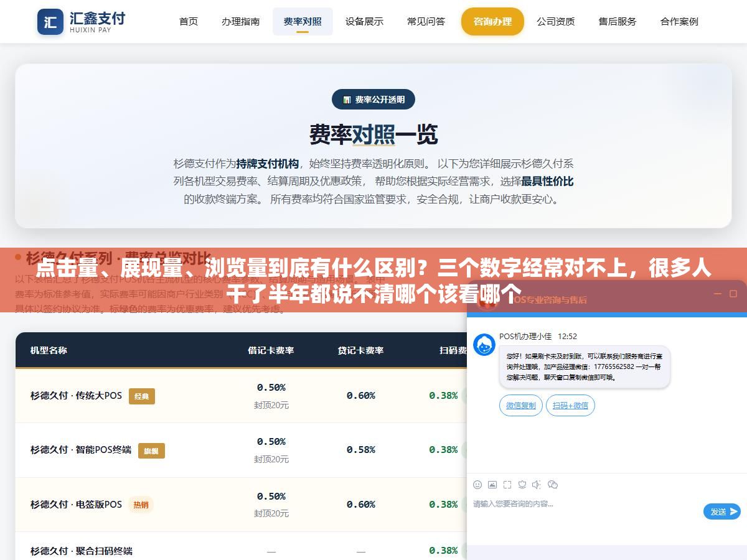Click the 杉德久付 · 传统大POS row name
This screenshot has height=560, width=747.
pos(77,396)
